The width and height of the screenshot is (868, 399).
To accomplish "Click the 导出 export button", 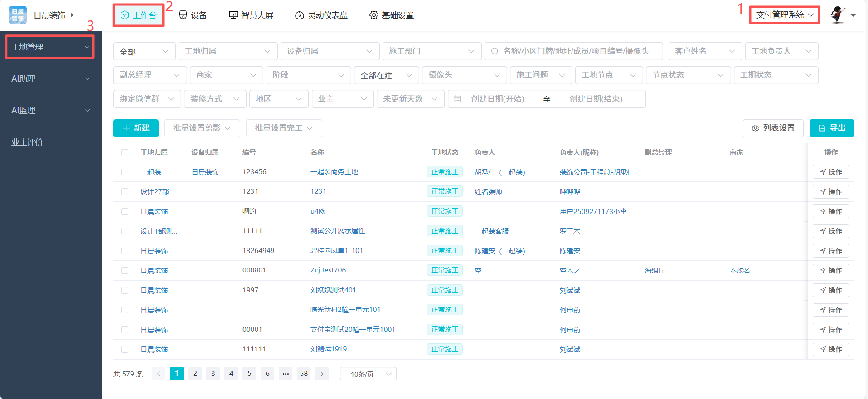I will 831,128.
